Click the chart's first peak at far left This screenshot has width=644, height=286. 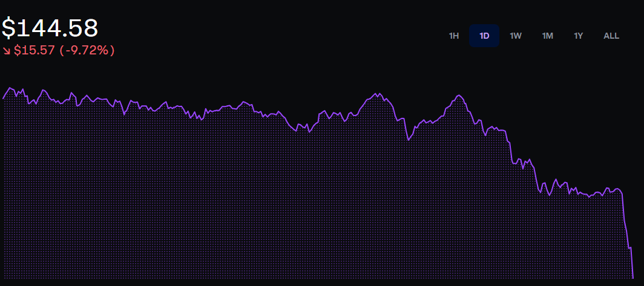point(11,88)
